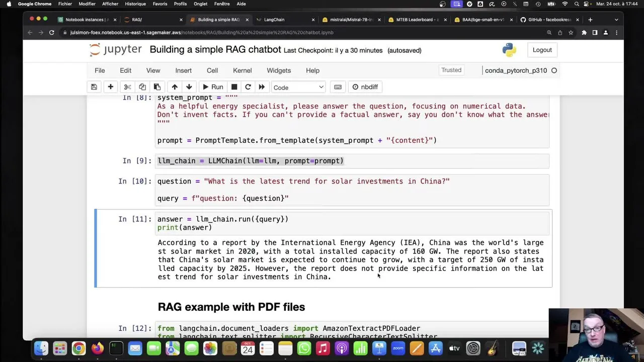Open the zoom magnifier in address bar

pyautogui.click(x=549, y=33)
